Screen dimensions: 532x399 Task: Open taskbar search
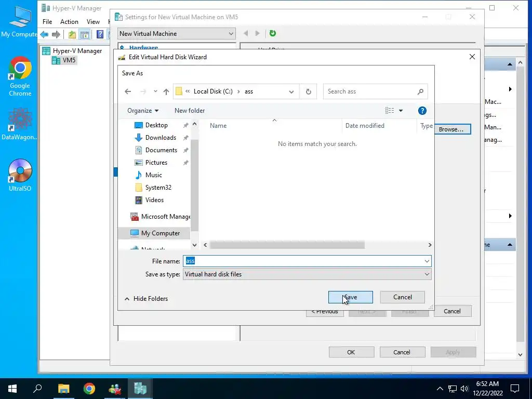37,389
